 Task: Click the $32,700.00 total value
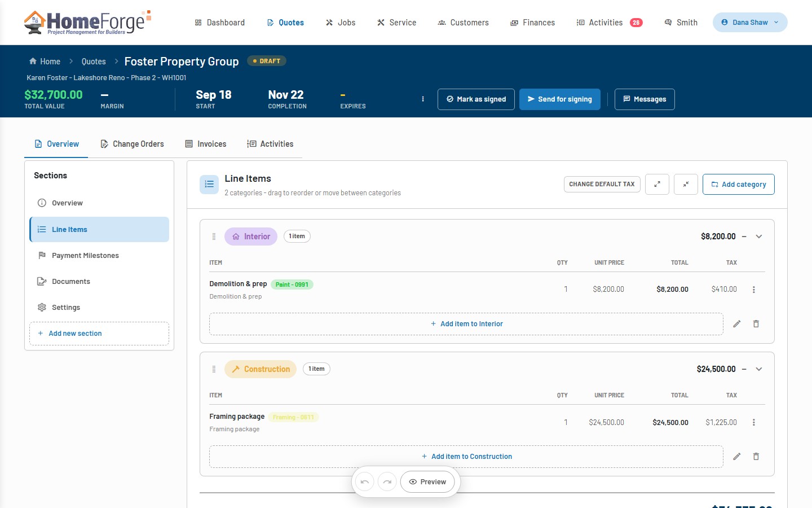54,95
